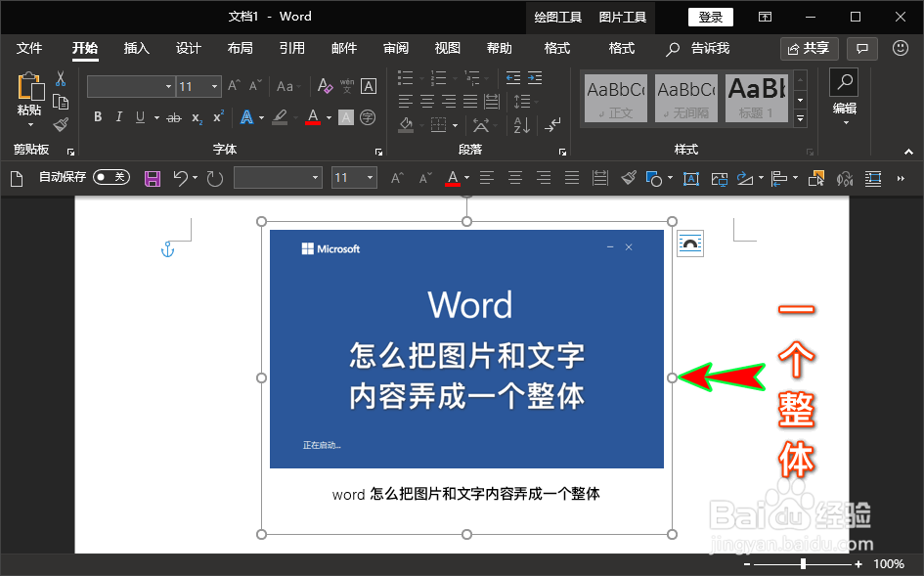The image size is (924, 576).
Task: Collapse the ribbon with the caret
Action: coord(908,153)
